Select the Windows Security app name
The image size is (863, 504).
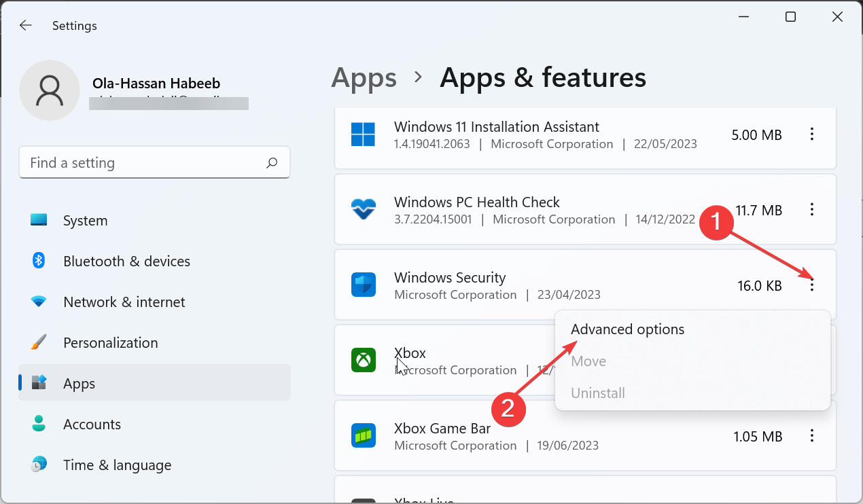(x=450, y=278)
